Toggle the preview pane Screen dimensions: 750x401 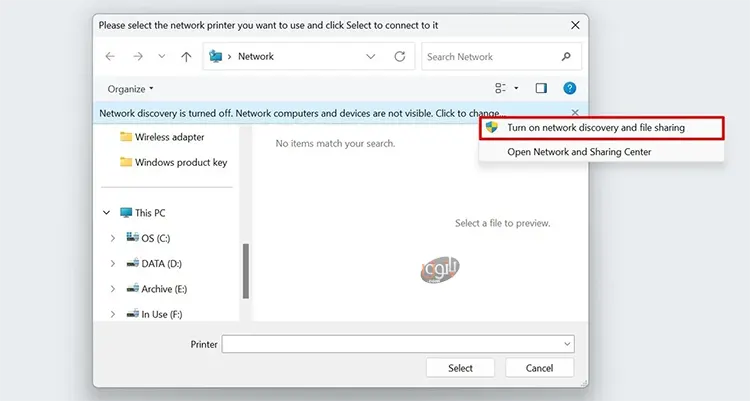[541, 88]
